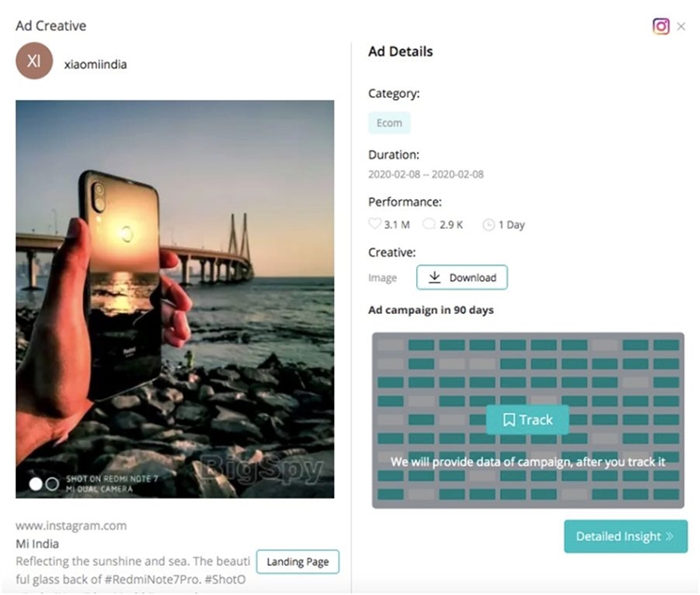Click the ad description text

click(x=133, y=570)
